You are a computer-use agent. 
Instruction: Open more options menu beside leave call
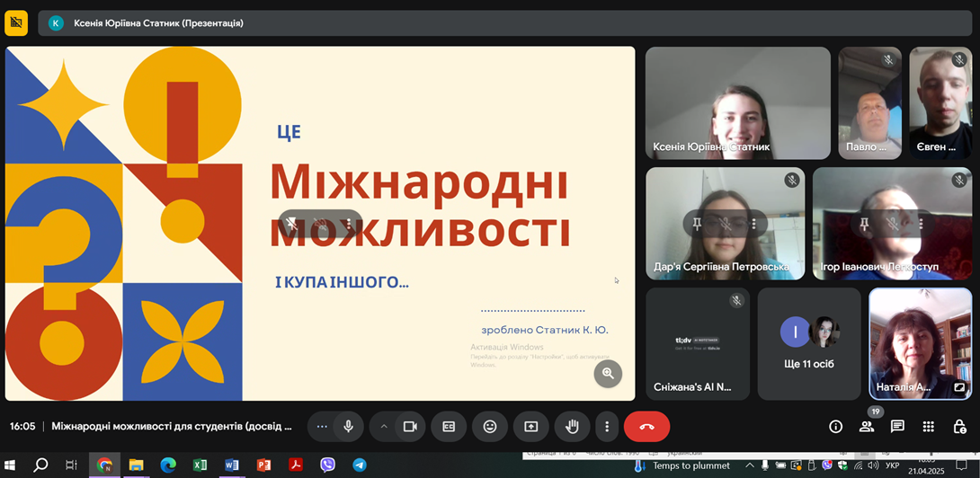point(606,427)
